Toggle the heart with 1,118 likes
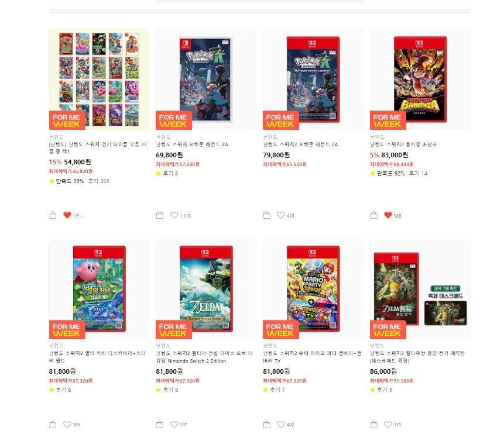Viewport: 504px width, 448px height. (174, 215)
